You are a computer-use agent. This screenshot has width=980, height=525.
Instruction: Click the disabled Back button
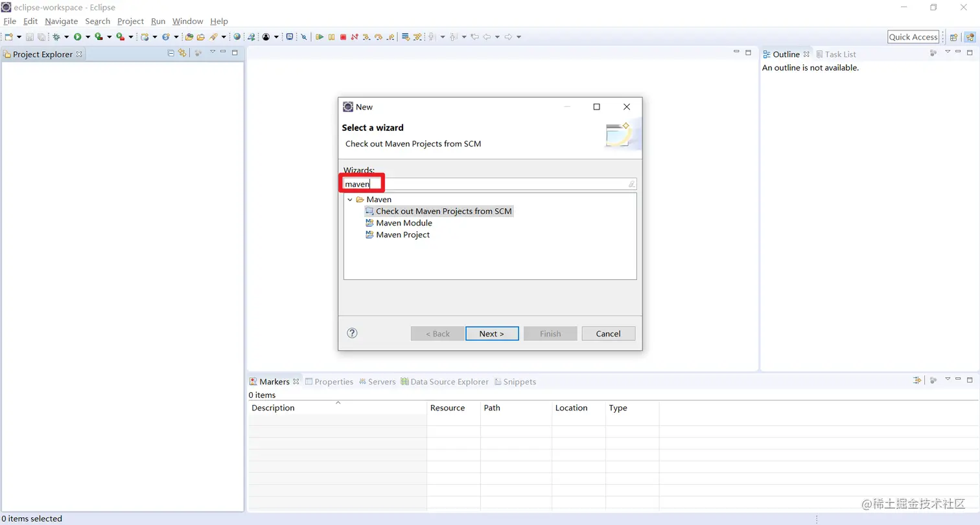point(437,334)
